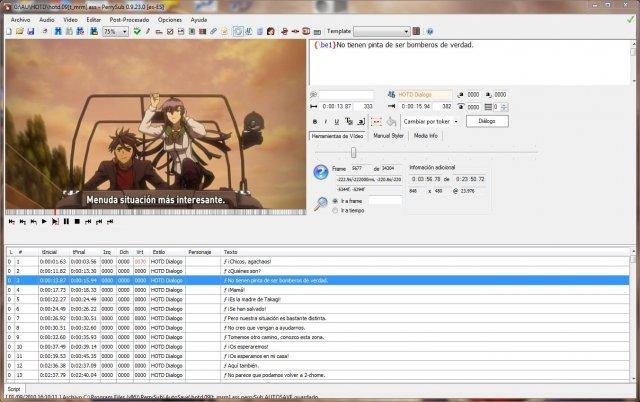Click the green checkmark toolbar icon
This screenshot has width=640, height=402.
click(137, 31)
